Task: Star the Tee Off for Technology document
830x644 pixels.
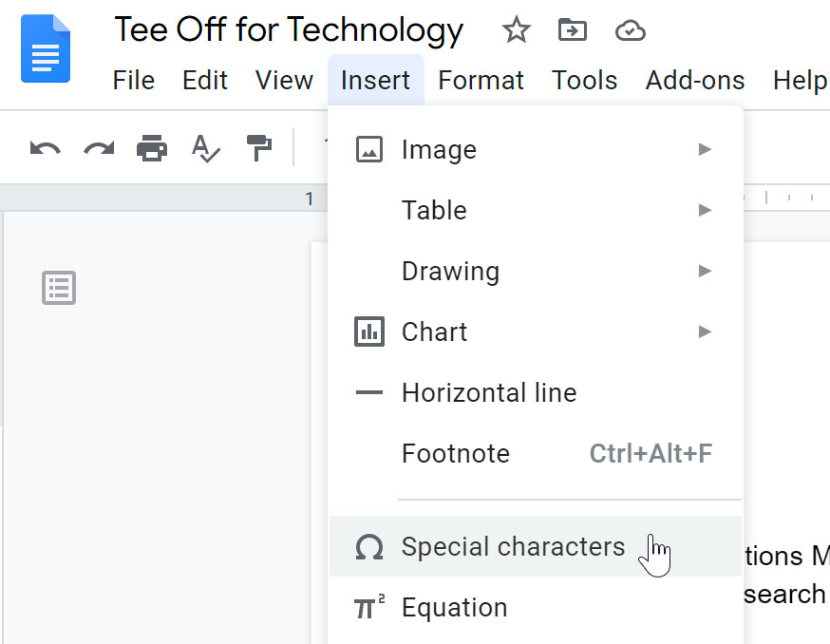Action: 516,29
